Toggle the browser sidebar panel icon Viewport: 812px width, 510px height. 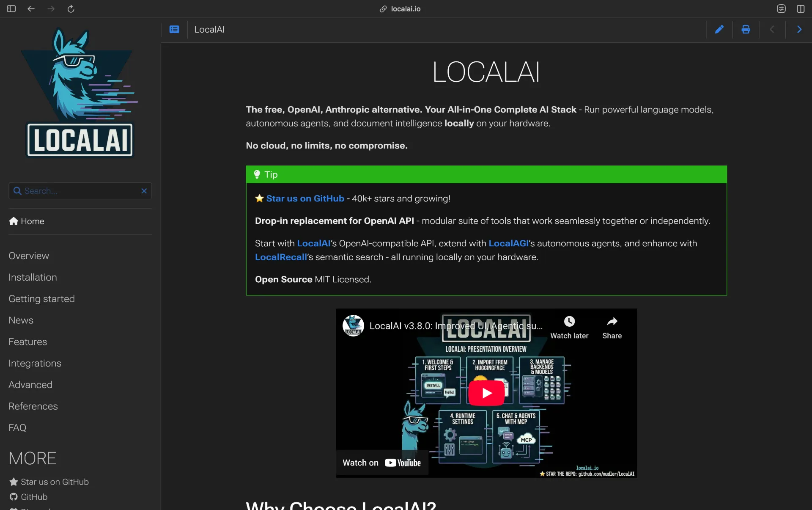click(x=11, y=9)
